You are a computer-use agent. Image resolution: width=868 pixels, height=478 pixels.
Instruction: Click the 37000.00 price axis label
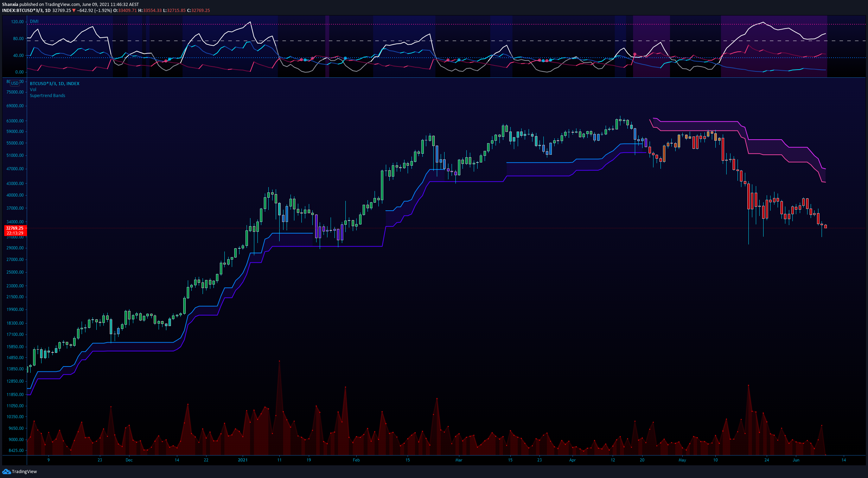click(15, 208)
